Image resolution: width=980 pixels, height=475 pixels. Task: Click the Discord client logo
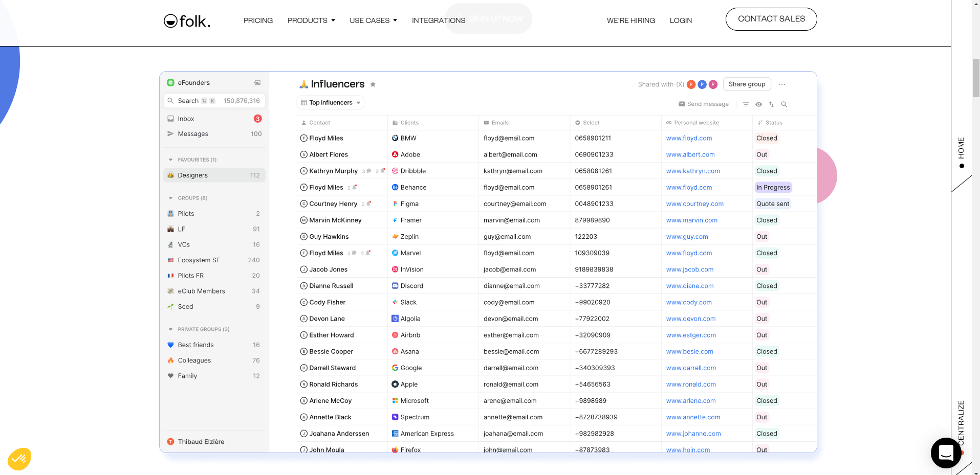tap(395, 286)
